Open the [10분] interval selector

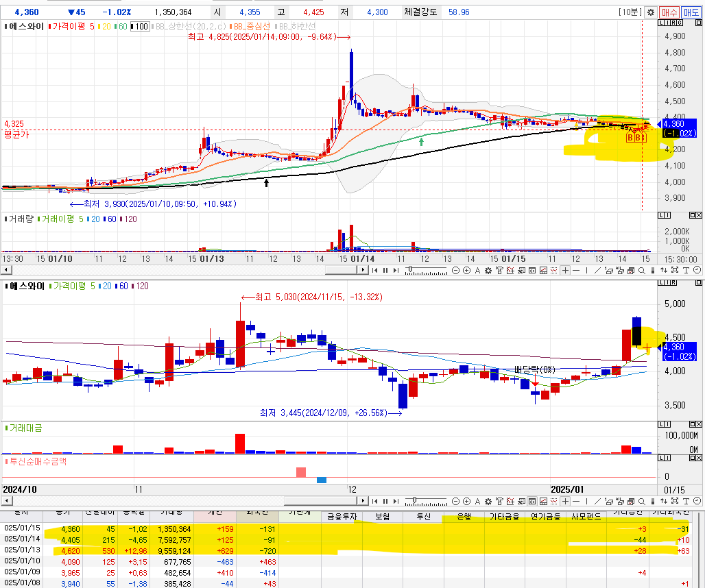click(x=630, y=12)
